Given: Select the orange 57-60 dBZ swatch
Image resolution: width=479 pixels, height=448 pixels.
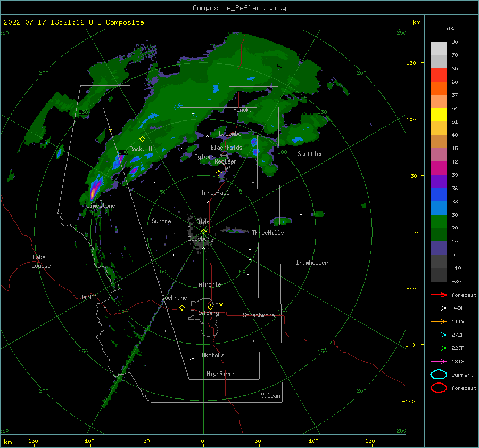Looking at the screenshot, I should (439, 88).
